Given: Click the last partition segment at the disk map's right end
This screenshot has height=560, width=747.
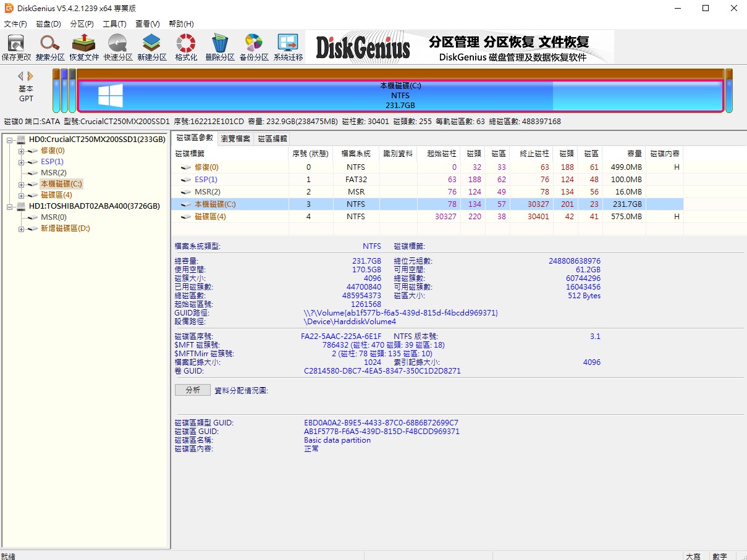Looking at the screenshot, I should pyautogui.click(x=729, y=91).
